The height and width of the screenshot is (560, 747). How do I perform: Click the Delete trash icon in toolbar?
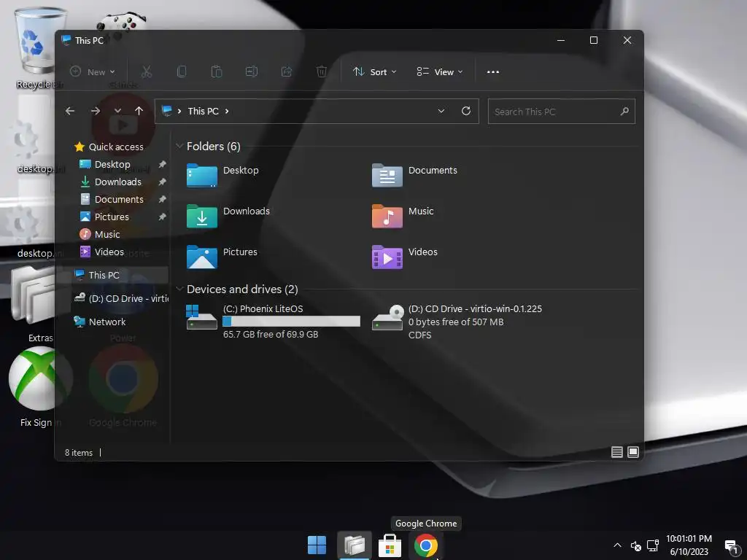322,72
